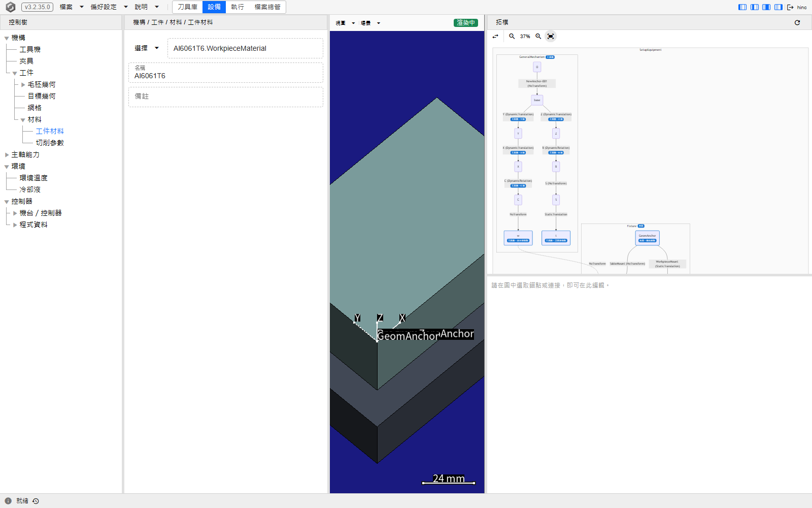Zoom in on the topology view

pyautogui.click(x=538, y=36)
